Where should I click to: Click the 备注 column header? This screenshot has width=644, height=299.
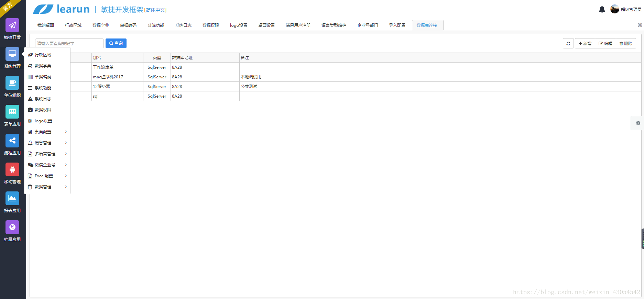click(440, 58)
